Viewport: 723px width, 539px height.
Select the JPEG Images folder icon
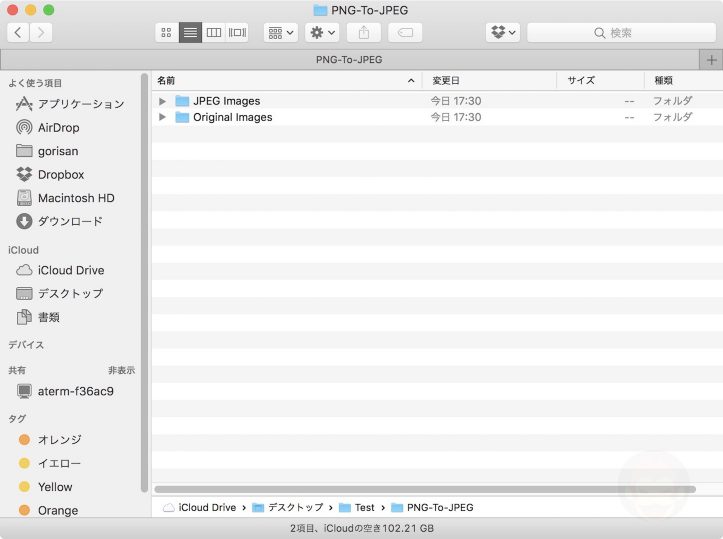click(182, 101)
